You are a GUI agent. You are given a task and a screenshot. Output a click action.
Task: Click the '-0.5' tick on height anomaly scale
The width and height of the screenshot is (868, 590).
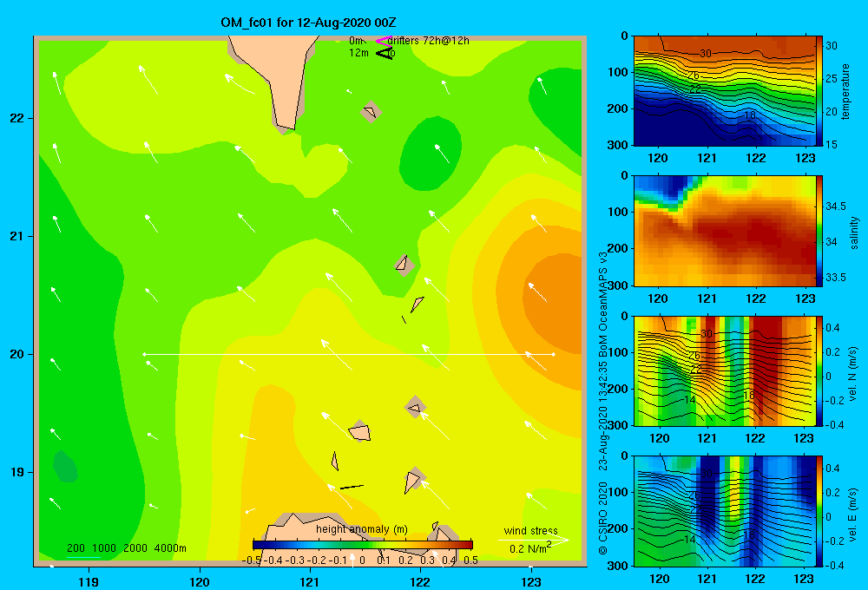[x=252, y=560]
